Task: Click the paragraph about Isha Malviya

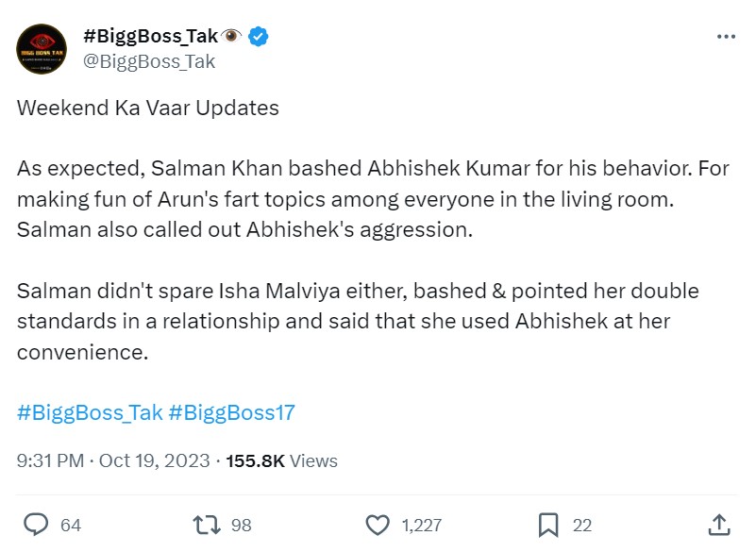Action: (x=357, y=321)
